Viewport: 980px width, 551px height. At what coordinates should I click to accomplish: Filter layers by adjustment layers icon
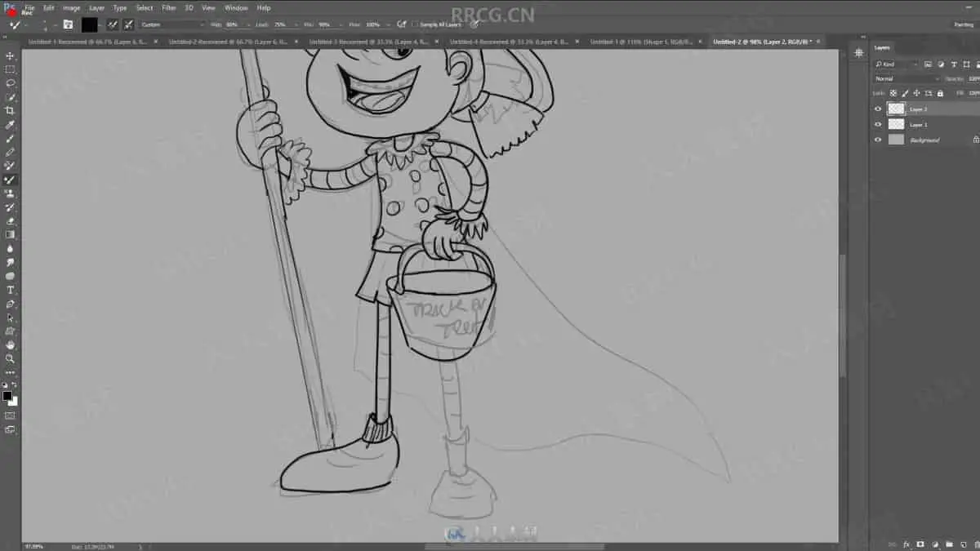click(x=941, y=64)
